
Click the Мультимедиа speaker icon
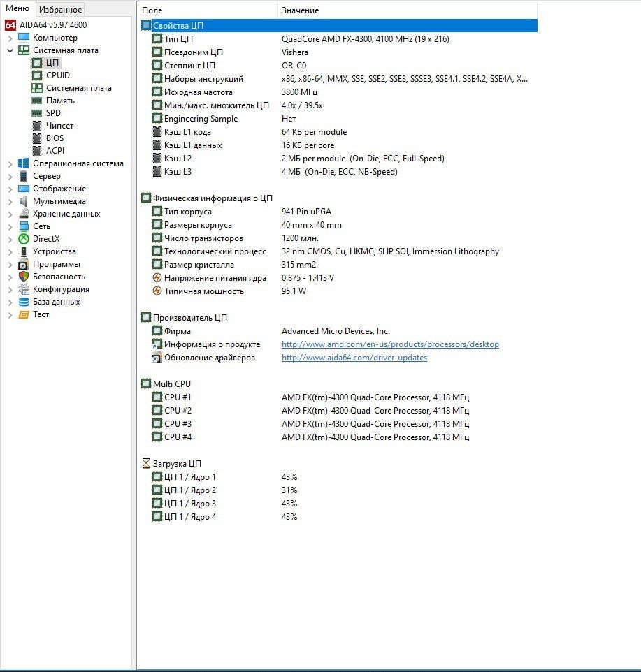pyautogui.click(x=24, y=201)
